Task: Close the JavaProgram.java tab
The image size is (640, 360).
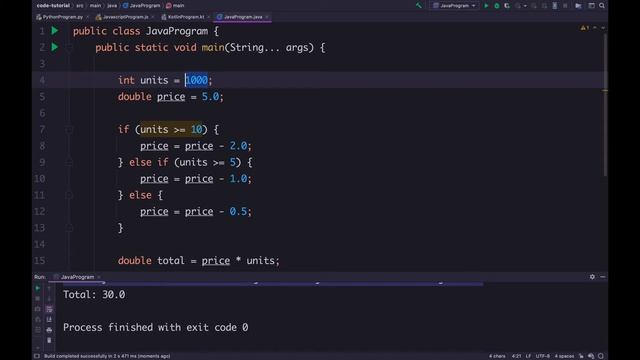Action: (x=267, y=17)
